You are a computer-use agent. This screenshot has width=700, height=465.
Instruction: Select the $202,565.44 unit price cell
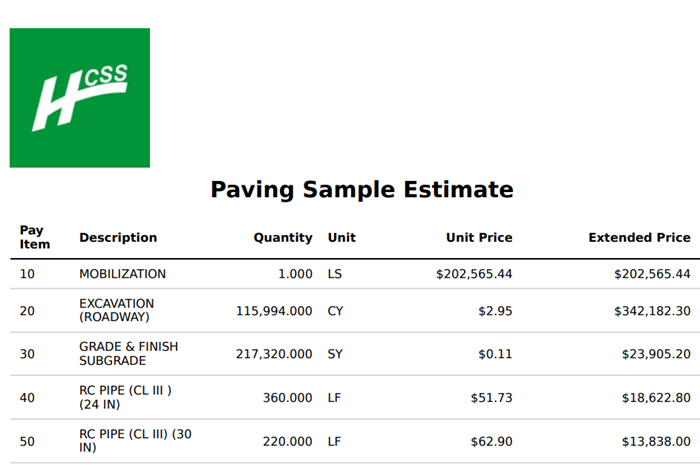pos(474,274)
